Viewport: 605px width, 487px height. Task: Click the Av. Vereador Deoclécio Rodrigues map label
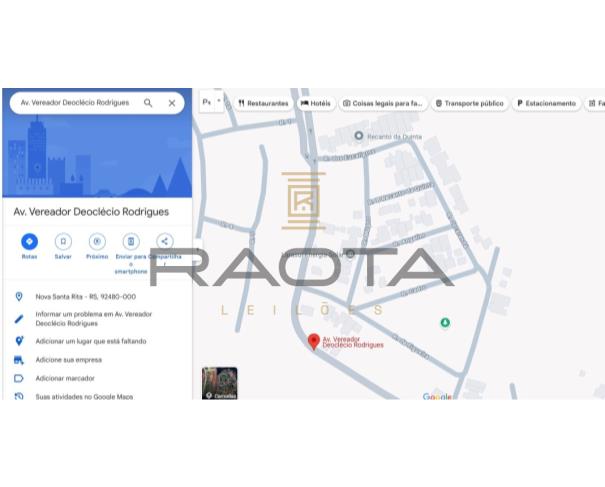point(353,342)
